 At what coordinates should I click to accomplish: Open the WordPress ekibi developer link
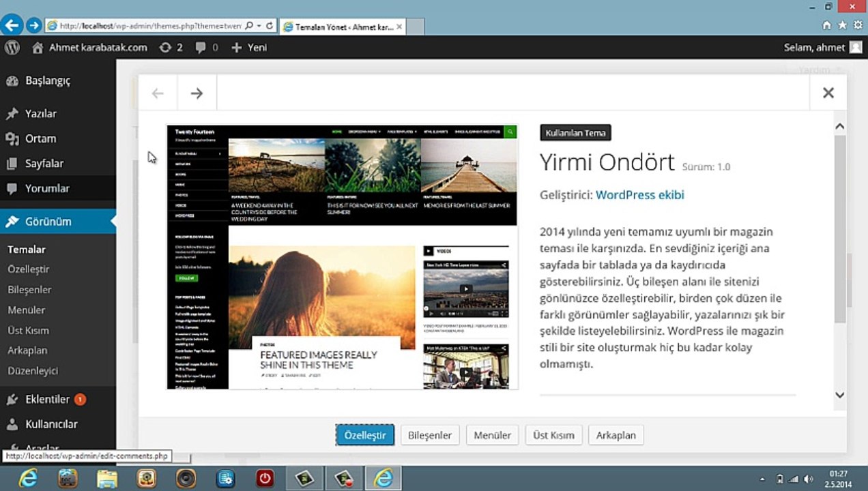[639, 195]
